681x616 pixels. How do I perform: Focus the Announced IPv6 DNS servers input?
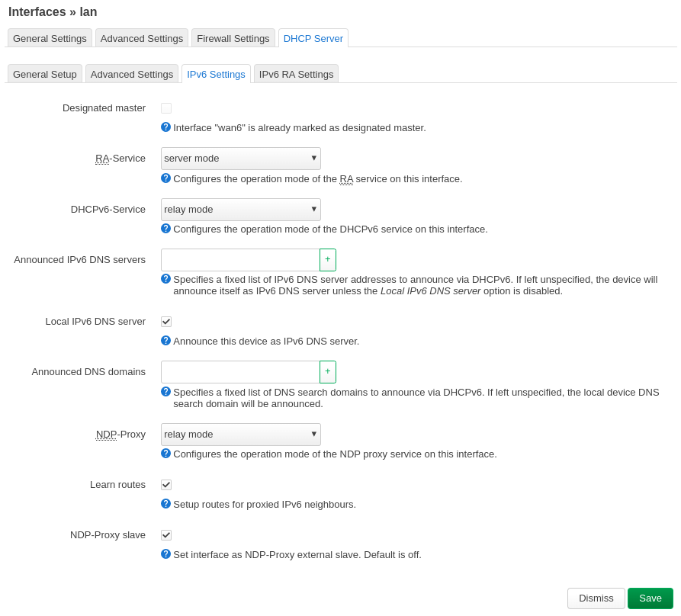(x=241, y=260)
